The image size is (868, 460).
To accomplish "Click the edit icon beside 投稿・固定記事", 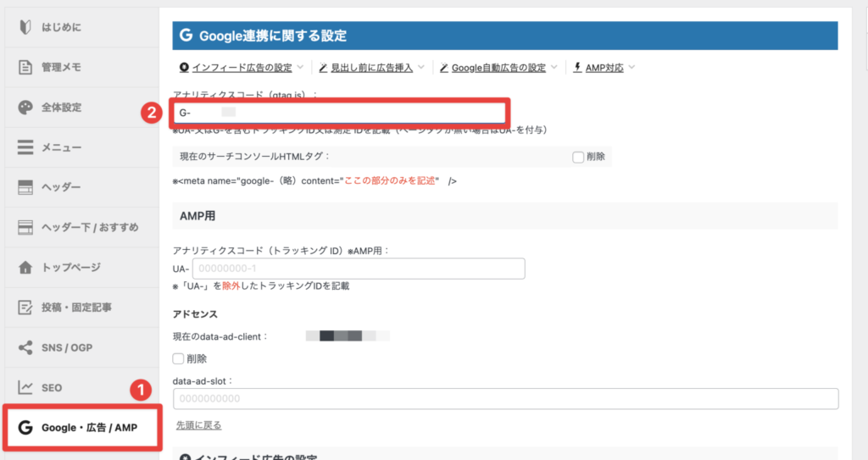I will tap(25, 308).
